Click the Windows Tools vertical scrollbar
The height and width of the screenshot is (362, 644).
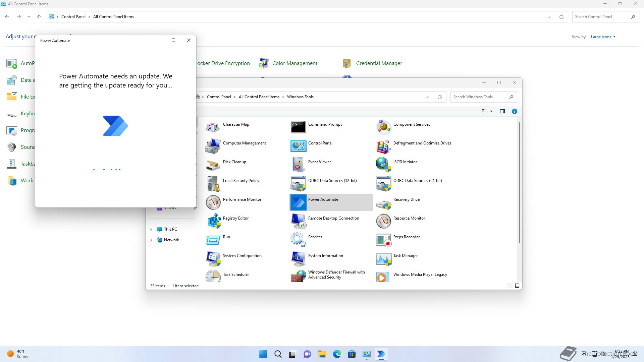[520, 183]
